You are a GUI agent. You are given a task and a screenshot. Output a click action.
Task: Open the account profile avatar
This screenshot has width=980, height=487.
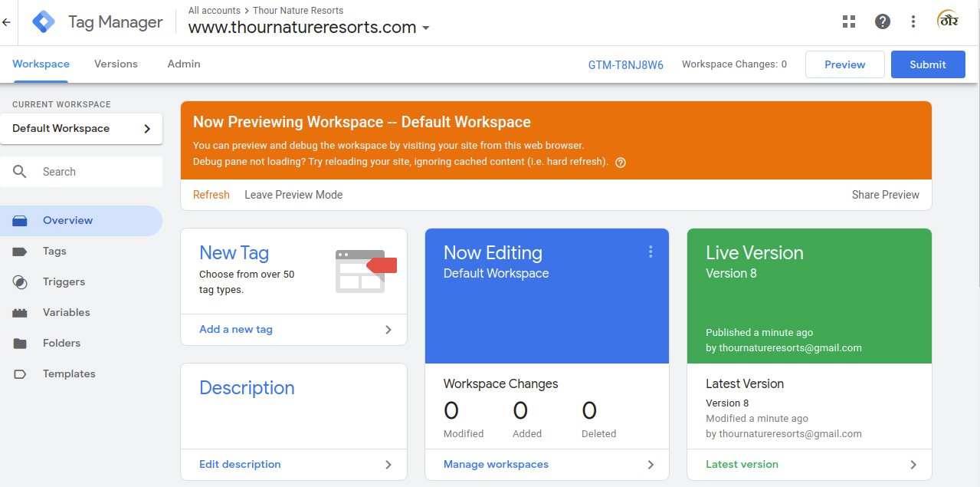(x=949, y=21)
